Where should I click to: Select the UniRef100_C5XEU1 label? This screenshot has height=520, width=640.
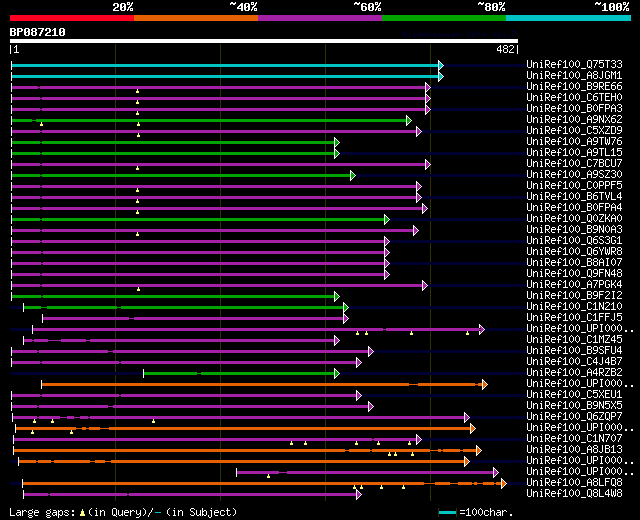click(574, 395)
